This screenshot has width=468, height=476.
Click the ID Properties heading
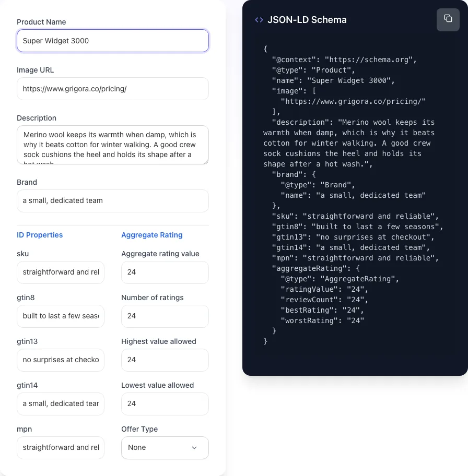tap(40, 235)
